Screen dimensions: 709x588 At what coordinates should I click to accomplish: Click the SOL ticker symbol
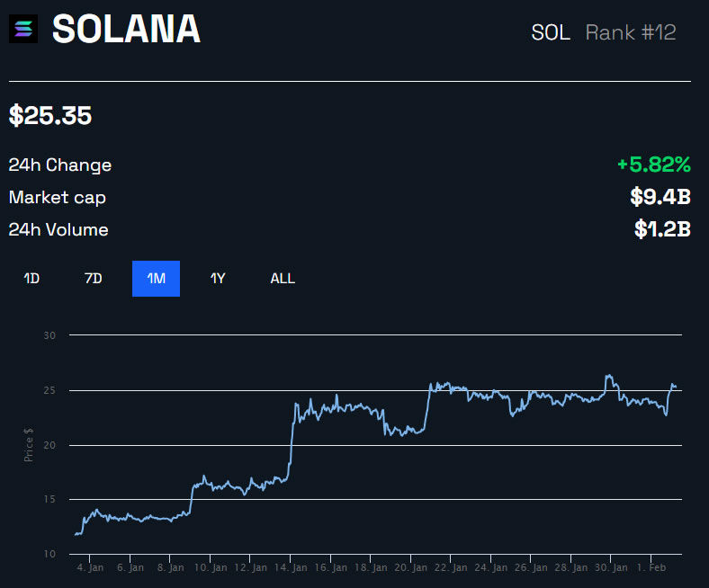[551, 33]
